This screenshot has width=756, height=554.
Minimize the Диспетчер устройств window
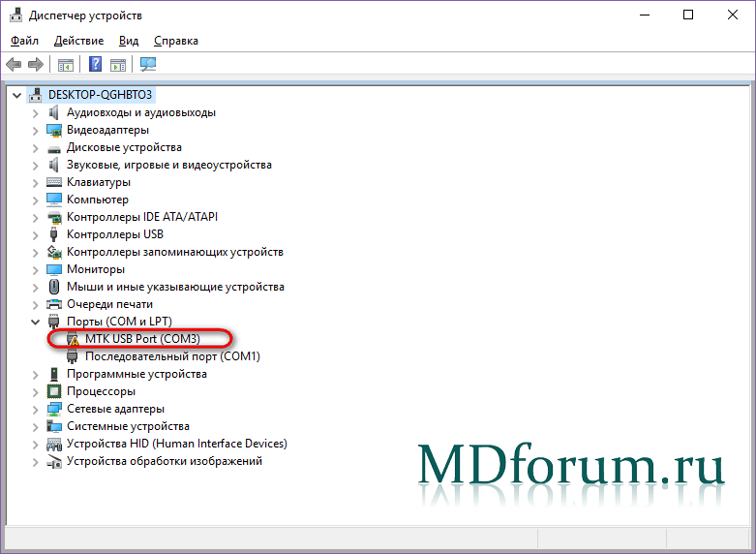click(x=645, y=15)
